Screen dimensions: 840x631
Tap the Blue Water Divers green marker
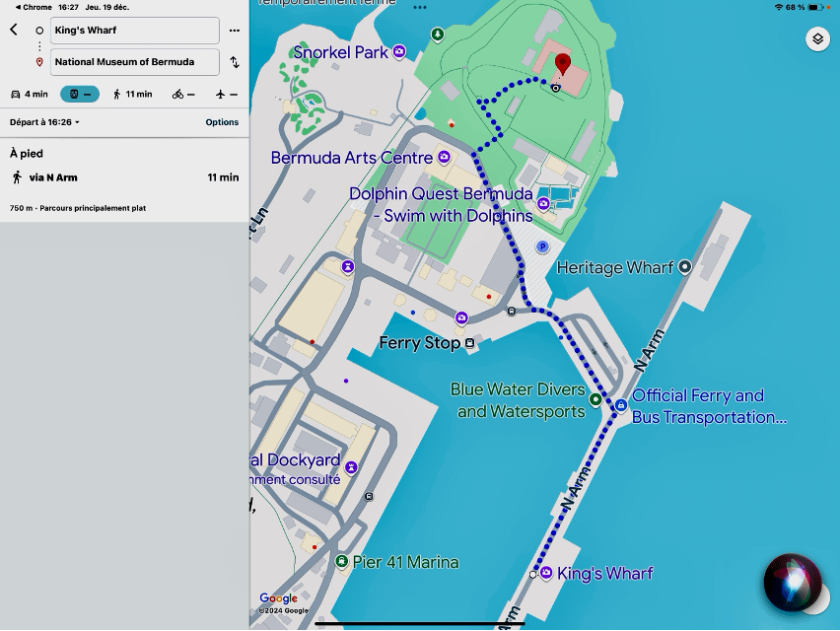[595, 399]
